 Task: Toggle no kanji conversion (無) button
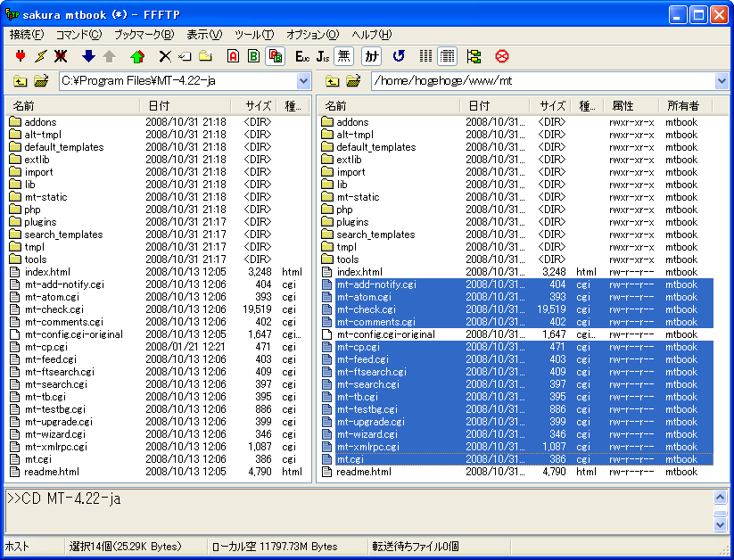point(343,56)
